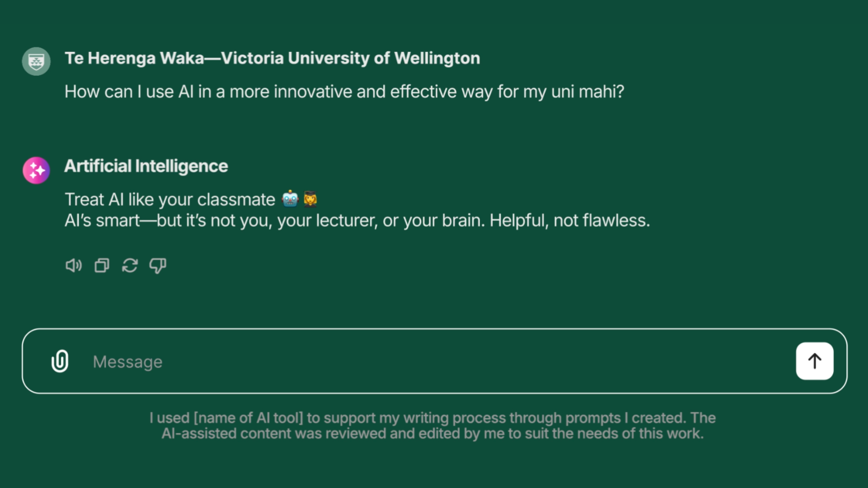The width and height of the screenshot is (868, 488).
Task: Click the read aloud speaker icon
Action: (x=73, y=266)
